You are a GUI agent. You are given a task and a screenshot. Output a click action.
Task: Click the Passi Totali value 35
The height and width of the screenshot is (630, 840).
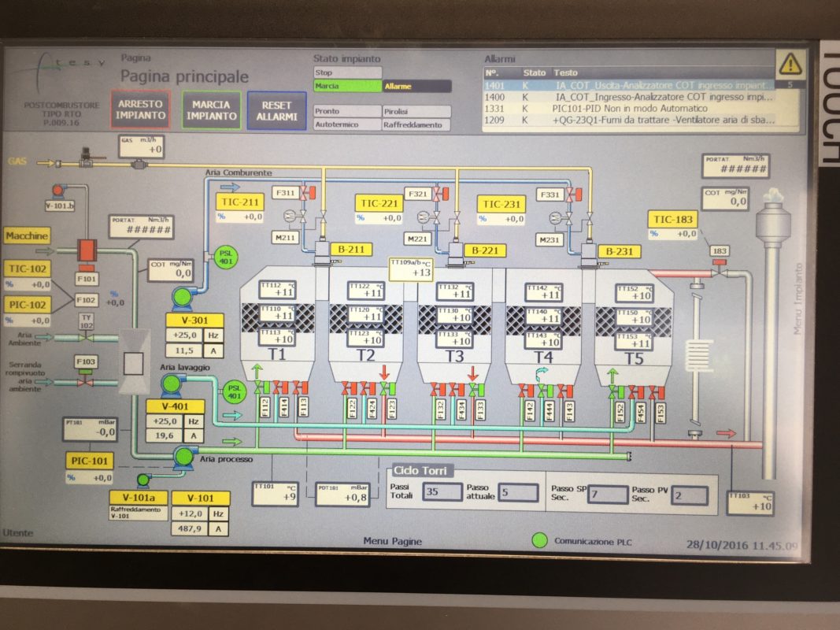pyautogui.click(x=442, y=491)
